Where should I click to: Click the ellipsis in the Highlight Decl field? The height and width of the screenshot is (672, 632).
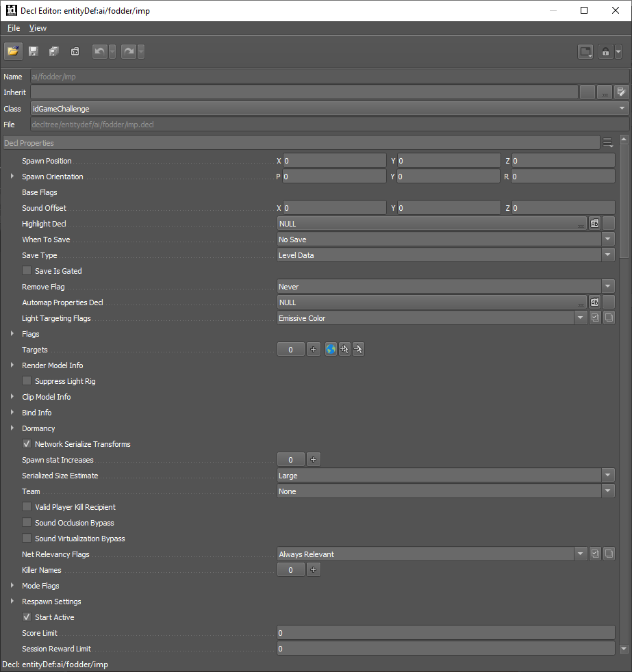click(x=581, y=224)
